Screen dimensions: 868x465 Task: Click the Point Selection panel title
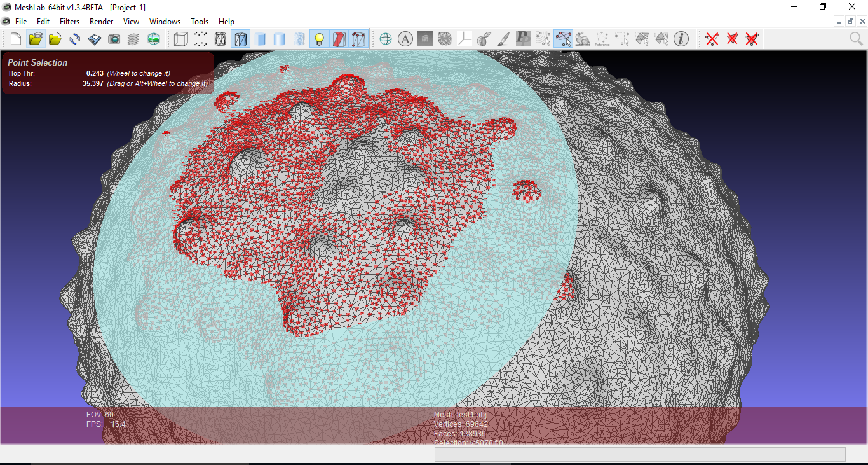37,62
